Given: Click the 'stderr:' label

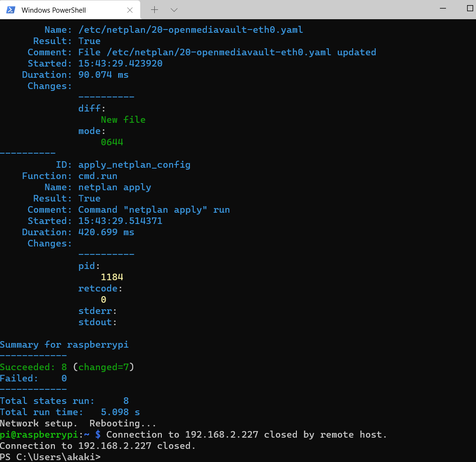Looking at the screenshot, I should 98,311.
